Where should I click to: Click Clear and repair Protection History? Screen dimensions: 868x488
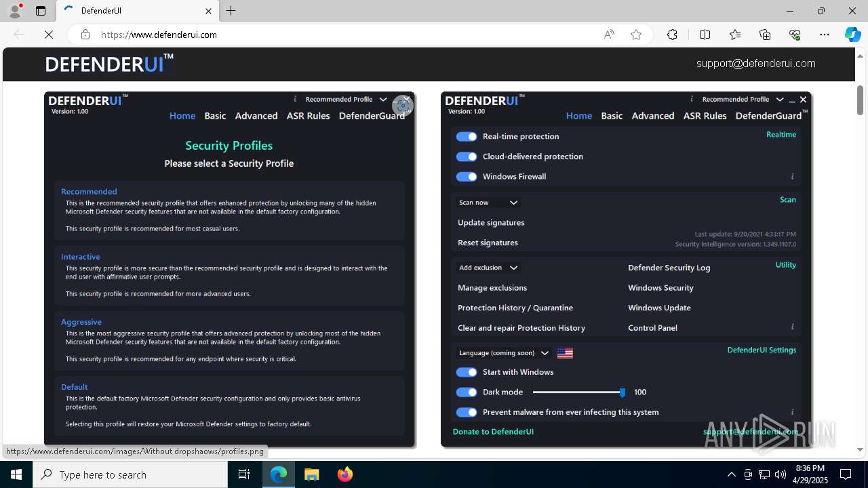point(521,328)
